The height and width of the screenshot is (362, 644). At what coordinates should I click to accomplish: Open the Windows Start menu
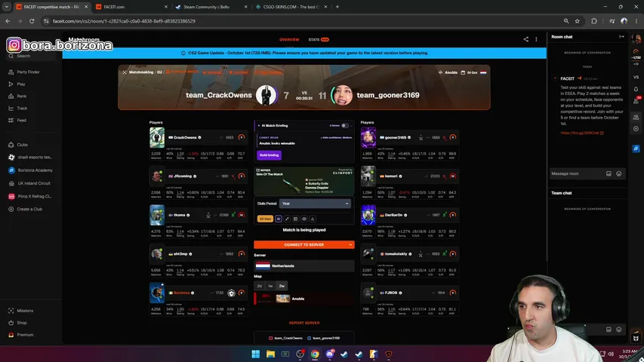click(255, 354)
